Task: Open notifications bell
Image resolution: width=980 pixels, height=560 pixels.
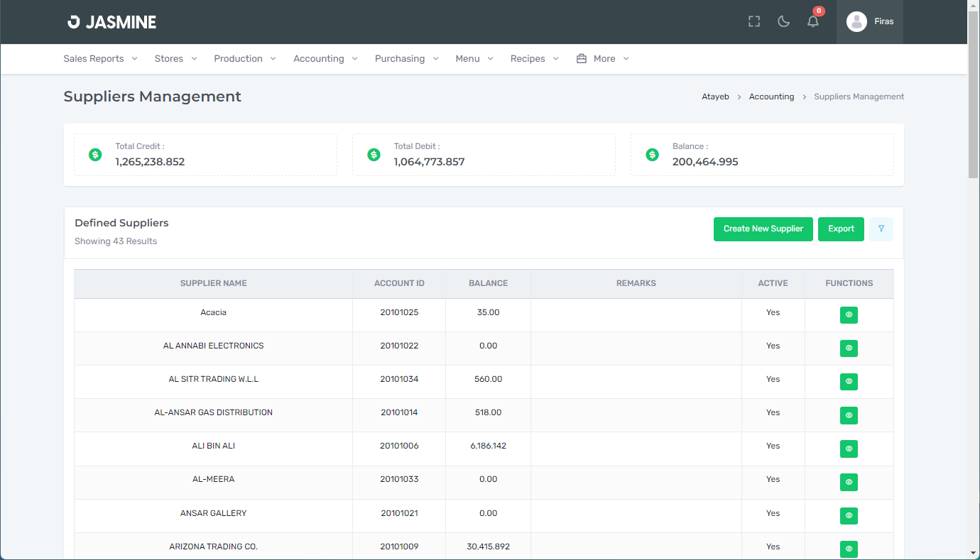Action: [813, 22]
